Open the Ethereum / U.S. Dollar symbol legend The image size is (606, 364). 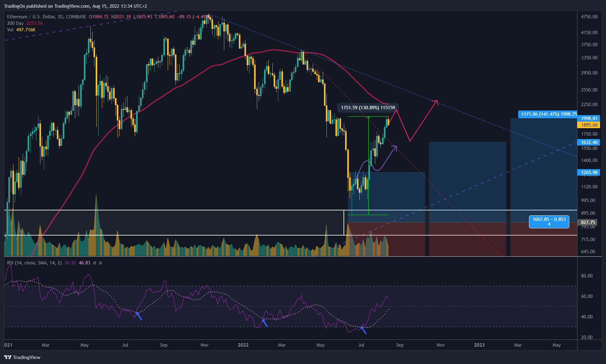[47, 17]
